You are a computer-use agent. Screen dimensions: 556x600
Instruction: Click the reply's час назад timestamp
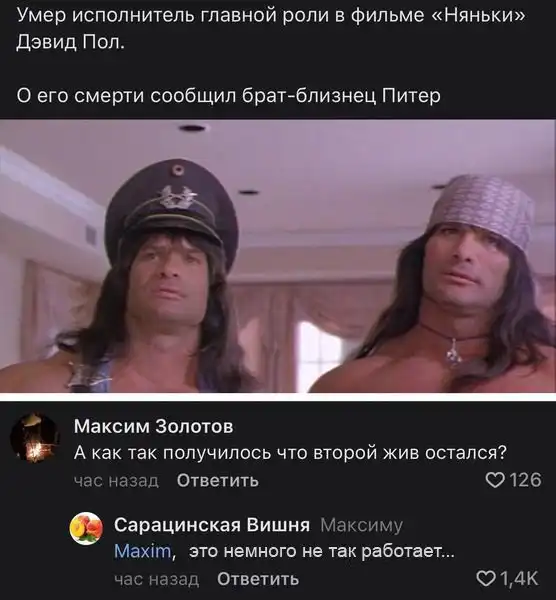coord(157,579)
